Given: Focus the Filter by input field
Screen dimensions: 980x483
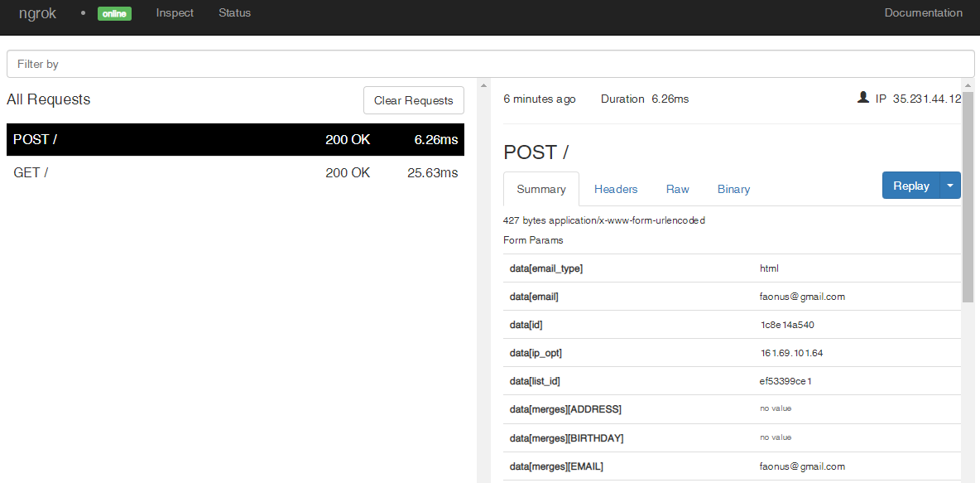Looking at the screenshot, I should [x=491, y=64].
